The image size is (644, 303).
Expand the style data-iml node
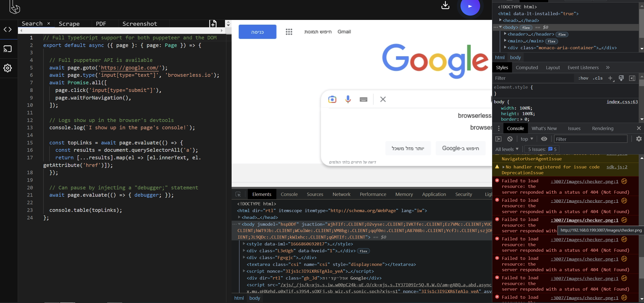[x=244, y=243]
